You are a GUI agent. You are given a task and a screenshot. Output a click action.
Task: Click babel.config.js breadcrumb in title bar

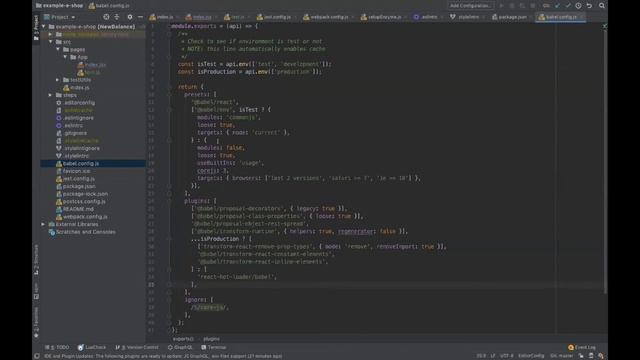click(x=109, y=6)
